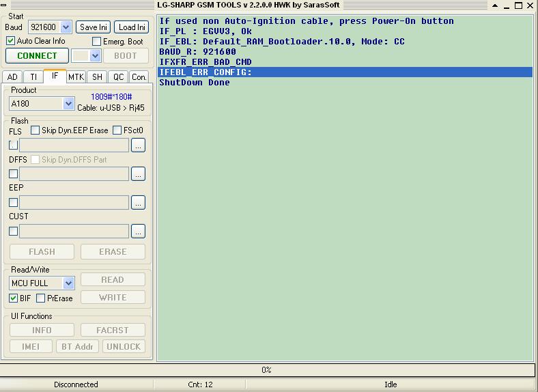Uncheck the BIF checkbox
Image resolution: width=538 pixels, height=392 pixels.
pyautogui.click(x=13, y=298)
